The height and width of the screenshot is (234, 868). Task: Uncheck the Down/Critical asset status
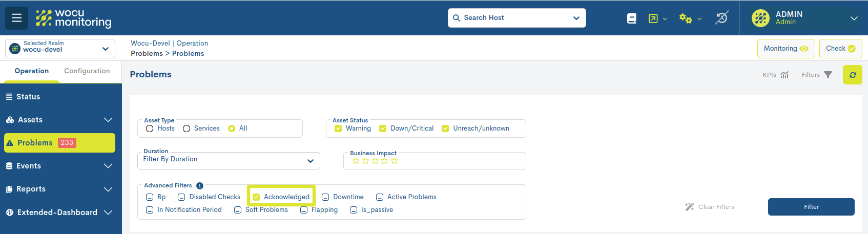pyautogui.click(x=383, y=129)
